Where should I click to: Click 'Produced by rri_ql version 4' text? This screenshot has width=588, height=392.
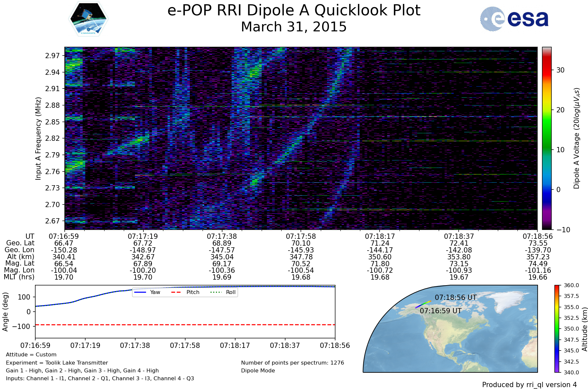(529, 385)
